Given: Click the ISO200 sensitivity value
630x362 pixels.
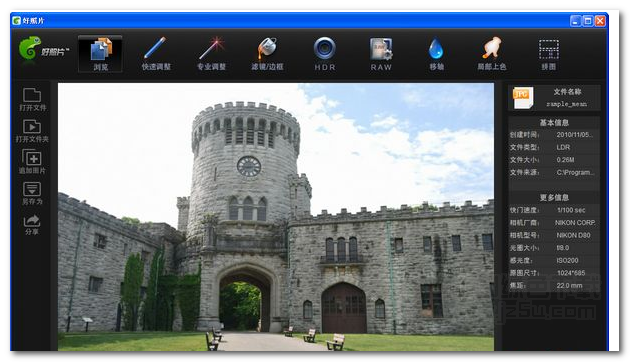Looking at the screenshot, I should (567, 260).
